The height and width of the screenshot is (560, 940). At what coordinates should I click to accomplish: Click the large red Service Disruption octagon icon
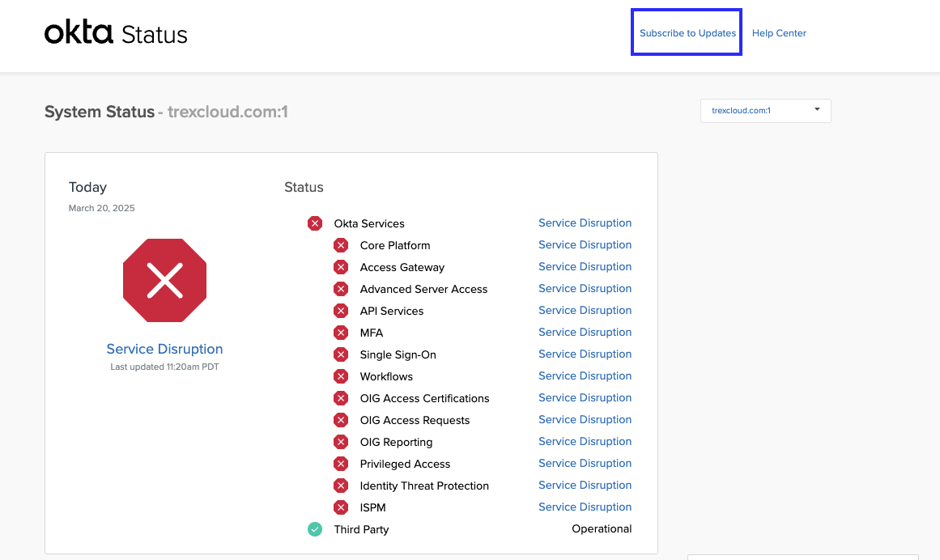165,280
